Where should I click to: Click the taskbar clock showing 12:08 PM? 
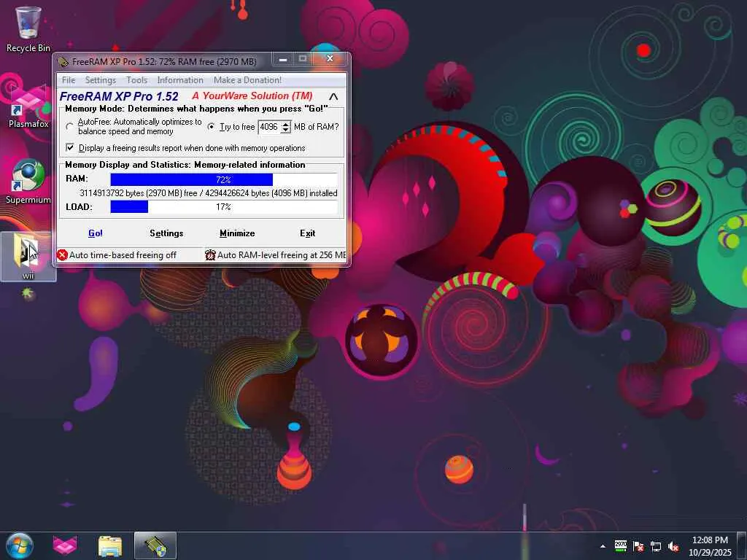710,546
